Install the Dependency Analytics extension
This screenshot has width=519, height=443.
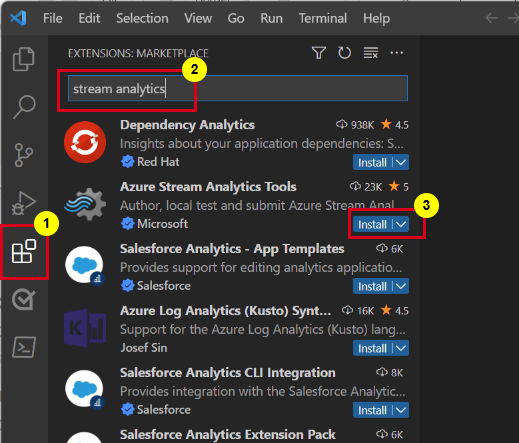pos(372,162)
